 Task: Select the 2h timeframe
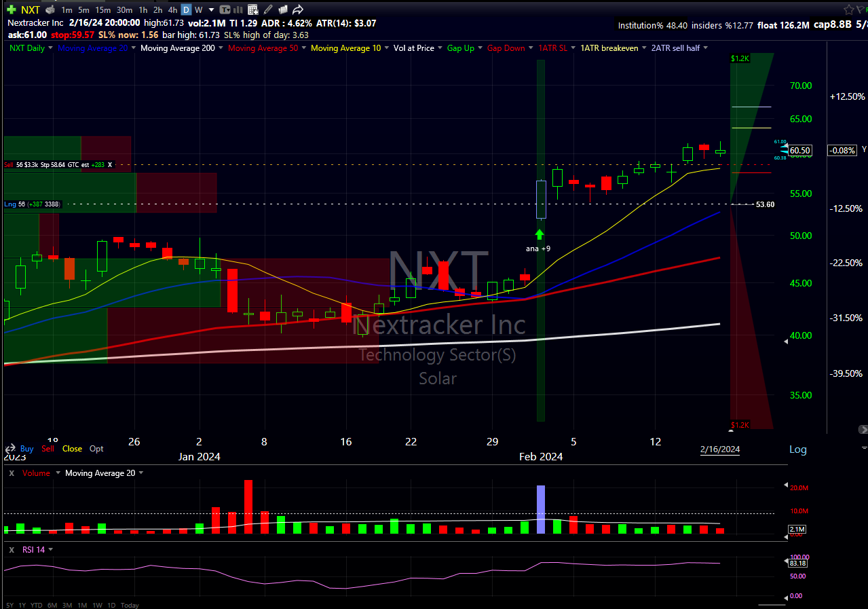(x=157, y=10)
